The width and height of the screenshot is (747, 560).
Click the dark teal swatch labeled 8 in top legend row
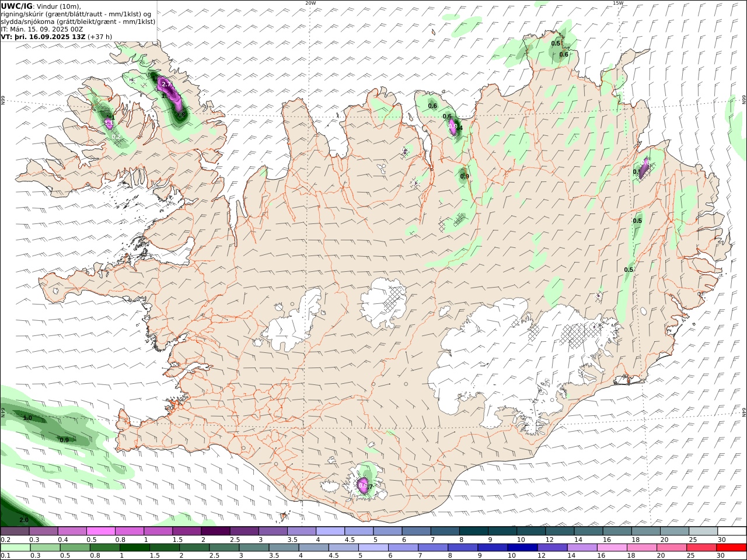[473, 531]
